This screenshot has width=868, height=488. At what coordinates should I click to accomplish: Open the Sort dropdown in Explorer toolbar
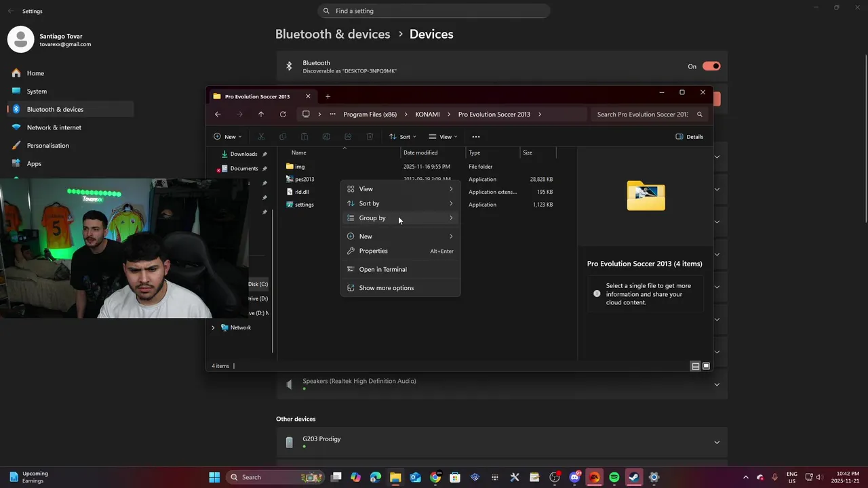pos(403,137)
